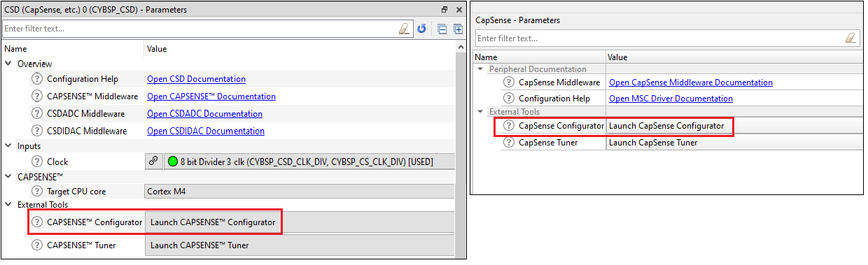Undock the CSD Parameters panel icon
Image resolution: width=868 pixels, height=265 pixels.
click(444, 10)
